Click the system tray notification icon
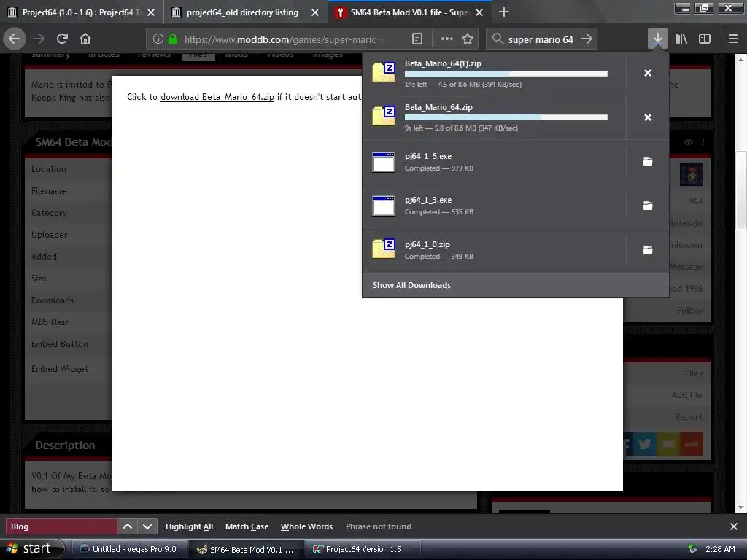 [x=692, y=549]
